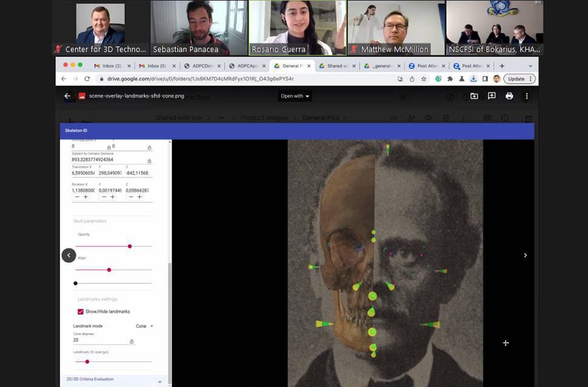
Task: Open the 'Open with' dropdown
Action: 295,96
